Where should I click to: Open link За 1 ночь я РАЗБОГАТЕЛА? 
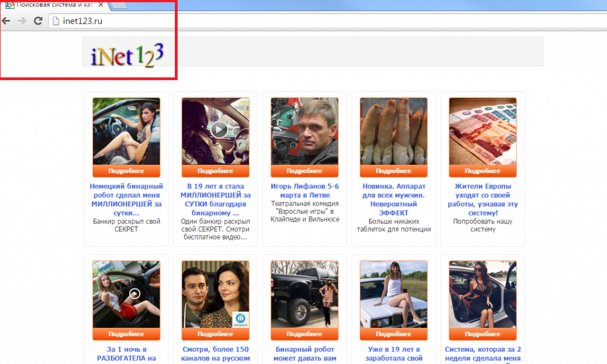[x=126, y=354]
